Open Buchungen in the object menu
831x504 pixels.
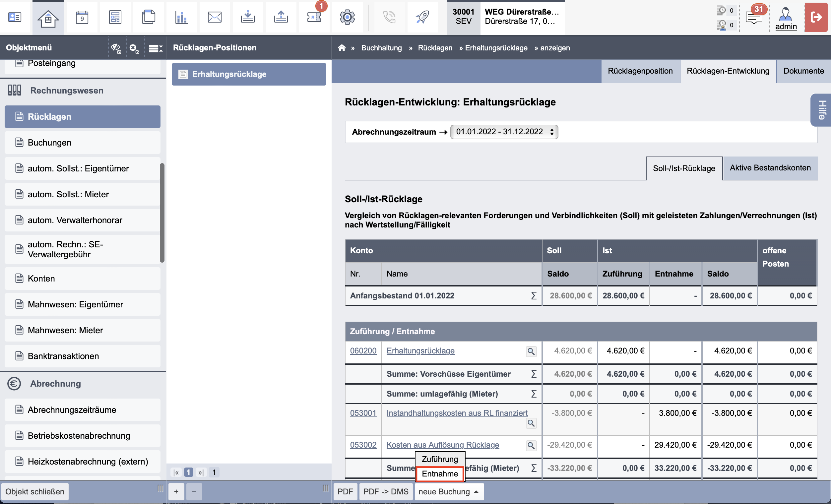click(82, 143)
